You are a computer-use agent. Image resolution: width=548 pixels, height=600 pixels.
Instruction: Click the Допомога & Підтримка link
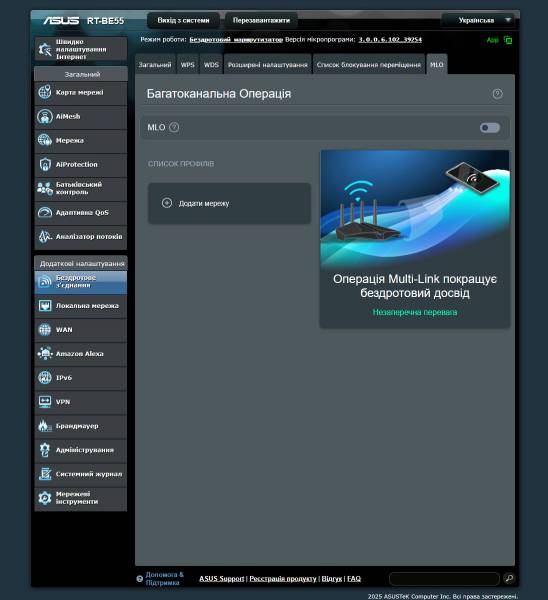point(165,579)
